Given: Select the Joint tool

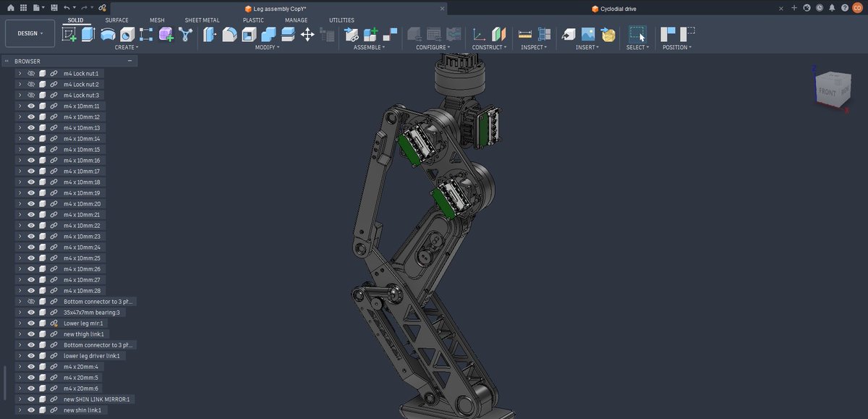Looking at the screenshot, I should 390,34.
